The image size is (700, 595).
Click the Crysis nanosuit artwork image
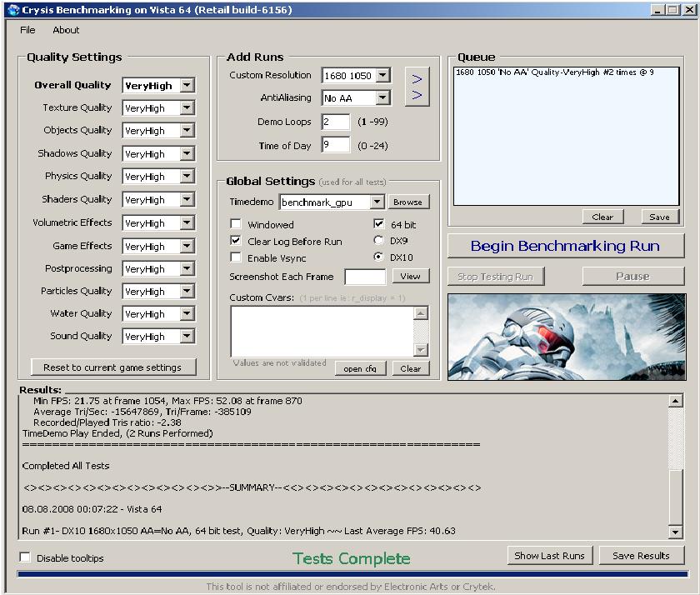(567, 336)
